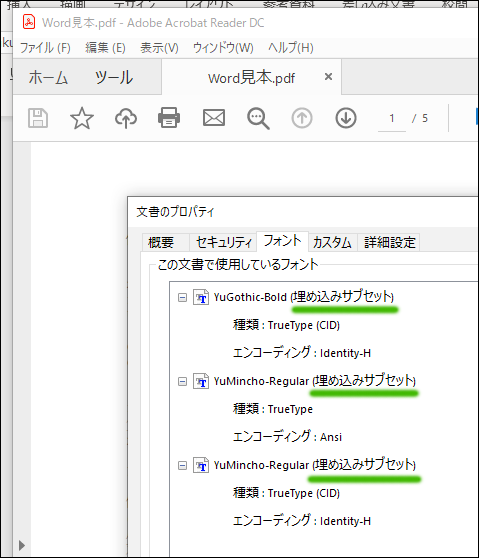The width and height of the screenshot is (479, 558).
Task: Click font icon of YuMincho-Regular with Ansi encoding
Action: [x=201, y=381]
